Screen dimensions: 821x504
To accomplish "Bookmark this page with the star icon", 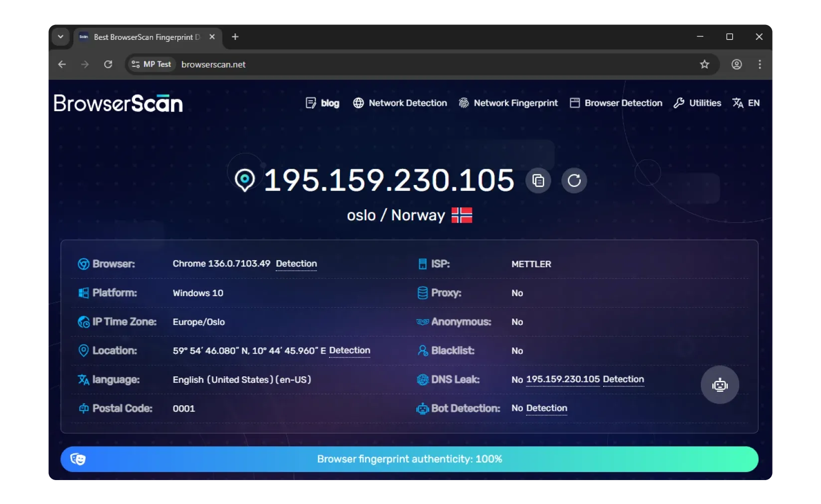I will click(704, 64).
